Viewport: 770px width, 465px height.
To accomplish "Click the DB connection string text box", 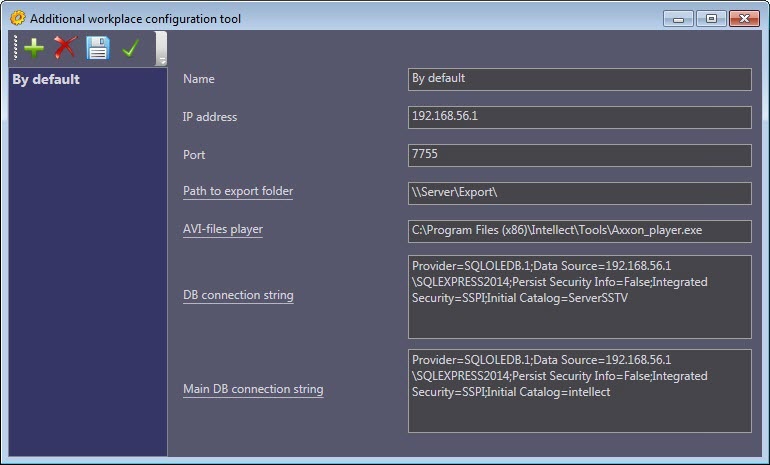I will [x=579, y=296].
